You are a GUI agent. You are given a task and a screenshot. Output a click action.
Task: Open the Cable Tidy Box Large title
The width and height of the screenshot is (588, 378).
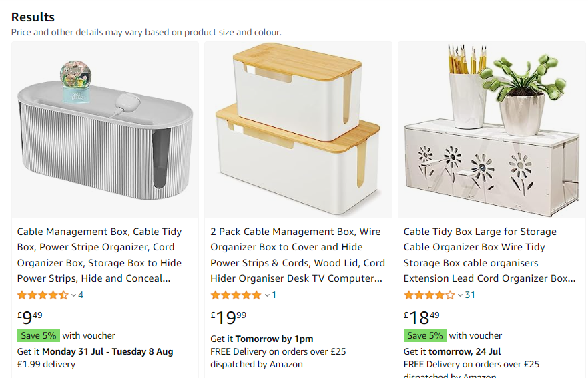(x=489, y=255)
